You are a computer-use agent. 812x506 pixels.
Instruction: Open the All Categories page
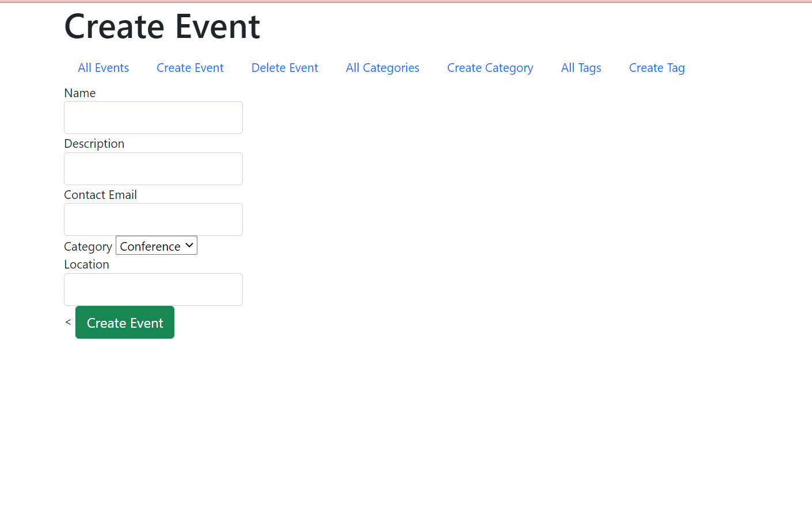[382, 67]
